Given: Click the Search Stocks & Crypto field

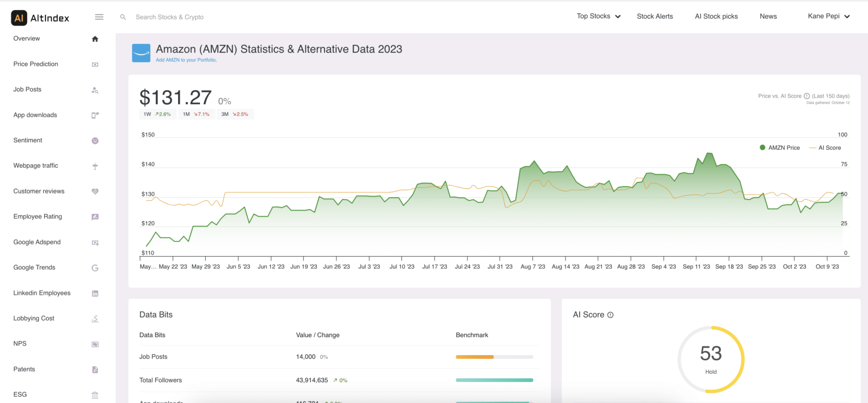Looking at the screenshot, I should [170, 17].
